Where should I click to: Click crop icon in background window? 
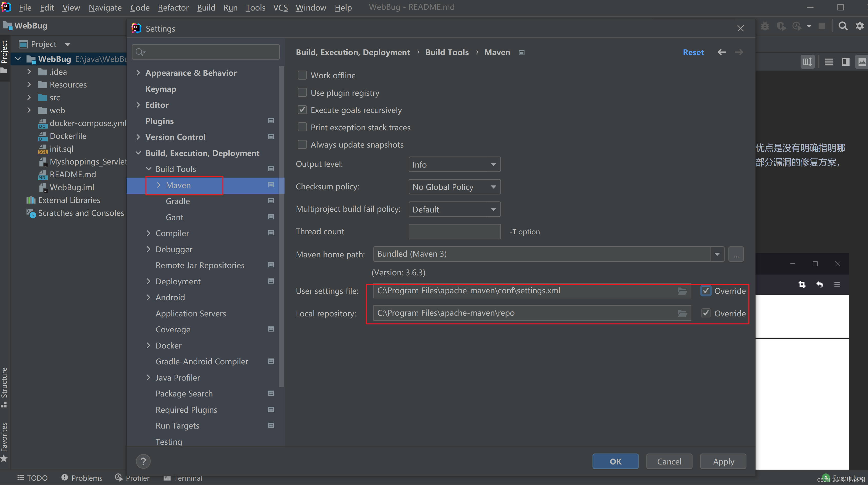point(802,285)
